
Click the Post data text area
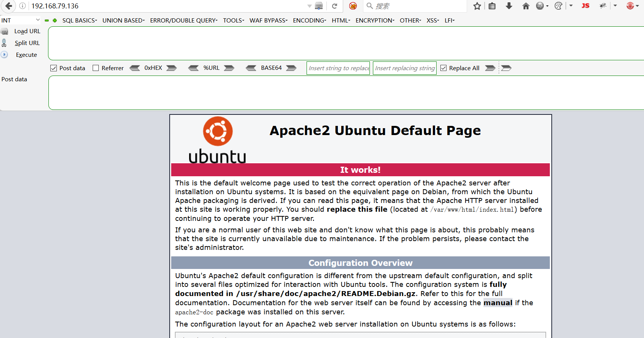346,93
